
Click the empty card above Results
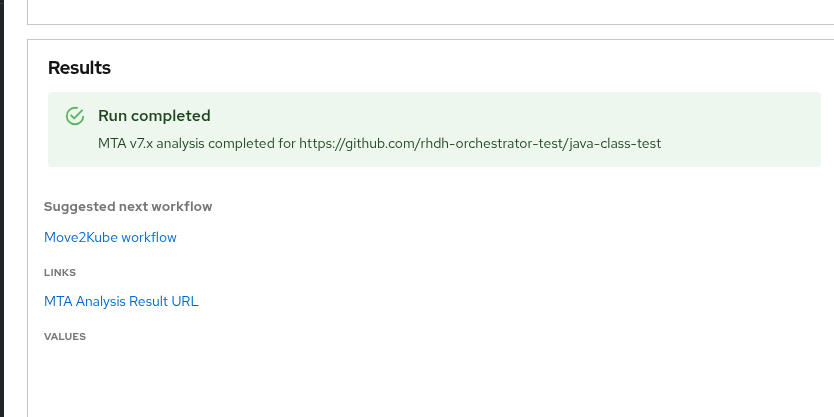pos(420,10)
